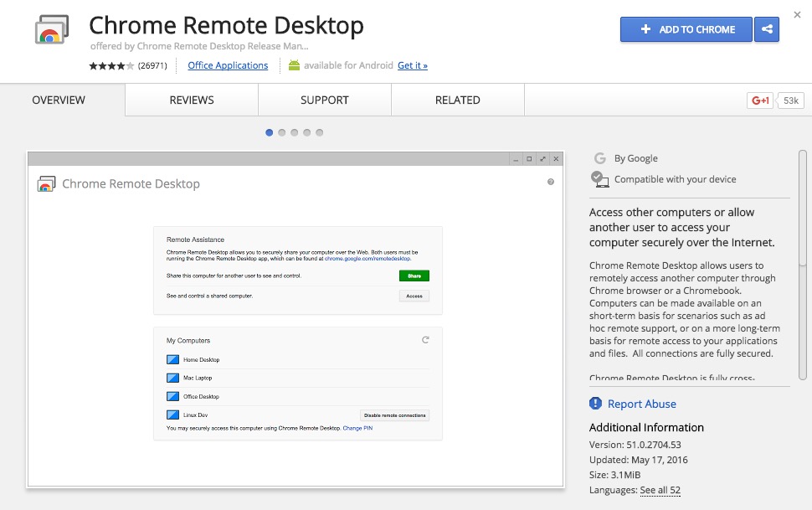Click the Android robot icon

click(x=294, y=65)
